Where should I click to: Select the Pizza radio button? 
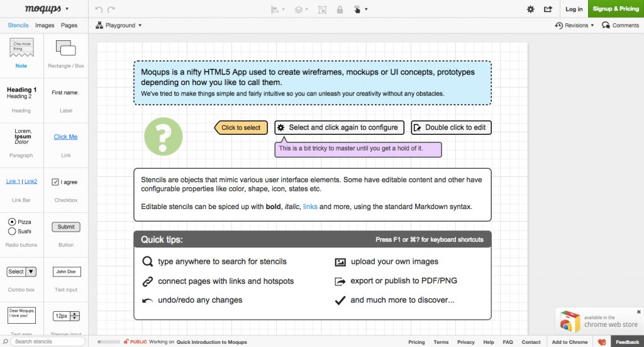[12, 222]
